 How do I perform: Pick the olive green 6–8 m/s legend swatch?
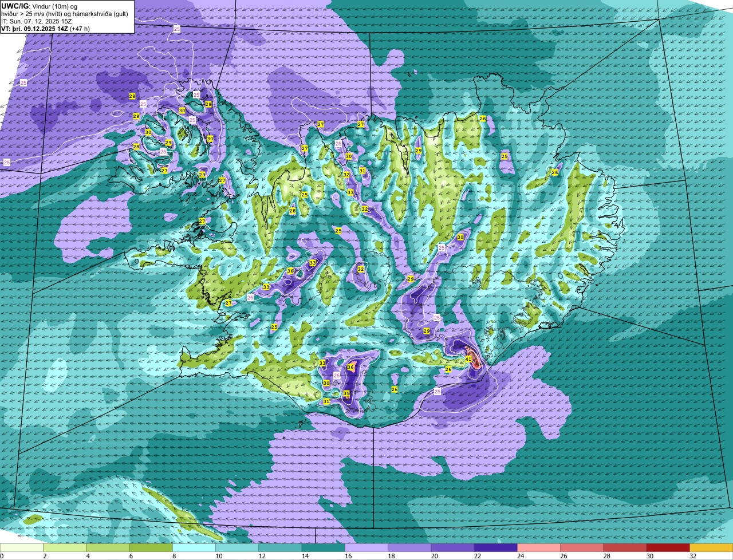[x=151, y=547]
